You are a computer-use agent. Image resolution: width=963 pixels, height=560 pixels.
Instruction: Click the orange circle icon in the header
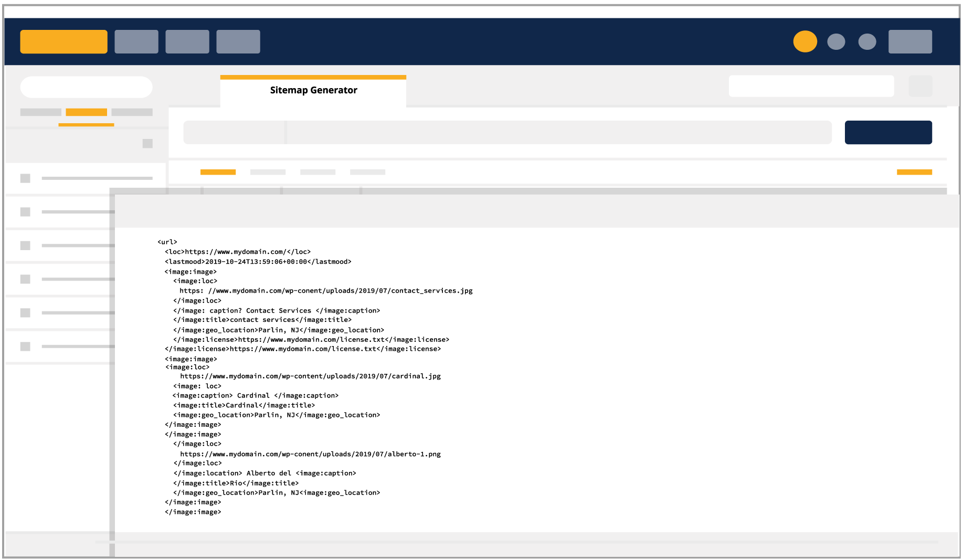pos(805,41)
